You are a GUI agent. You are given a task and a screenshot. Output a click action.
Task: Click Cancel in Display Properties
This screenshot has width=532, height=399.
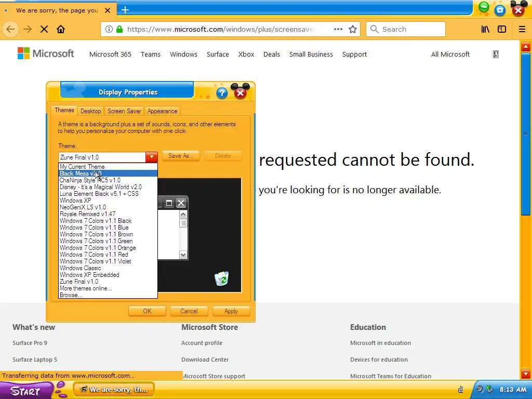coord(189,311)
